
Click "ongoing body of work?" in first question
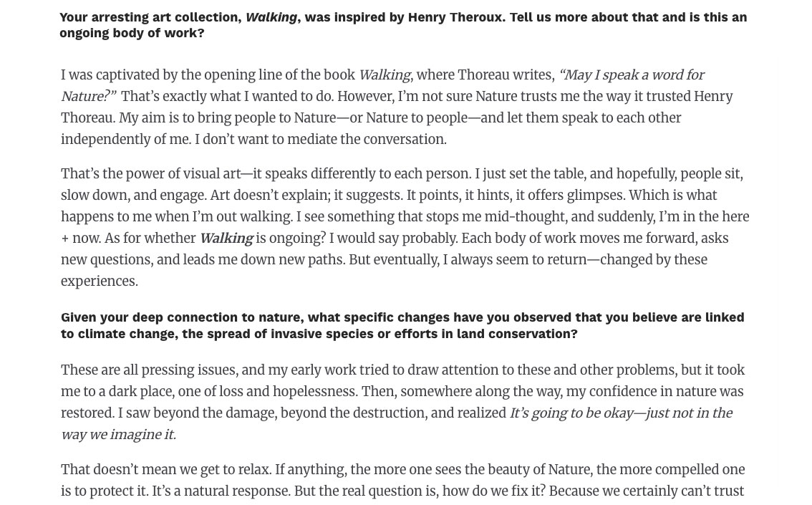point(132,33)
